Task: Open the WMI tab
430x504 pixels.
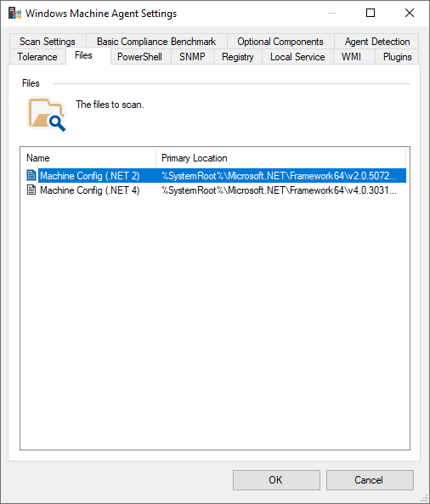Action: tap(351, 57)
